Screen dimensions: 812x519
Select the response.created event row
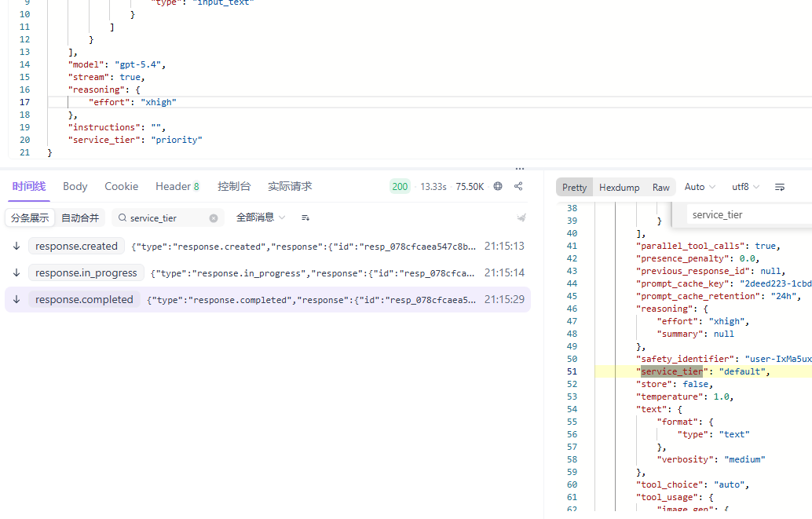268,246
